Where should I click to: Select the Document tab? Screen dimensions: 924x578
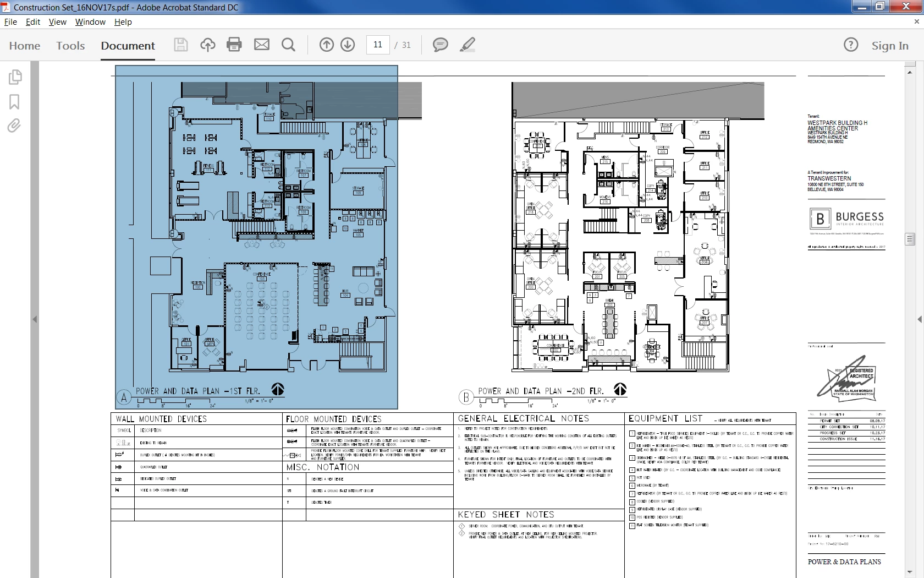128,46
